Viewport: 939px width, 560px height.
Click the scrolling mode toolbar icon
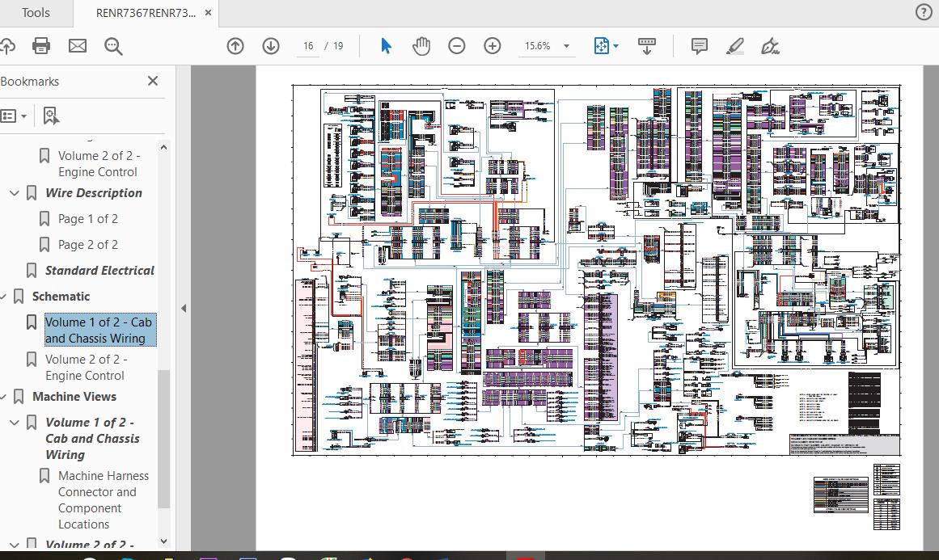click(647, 46)
